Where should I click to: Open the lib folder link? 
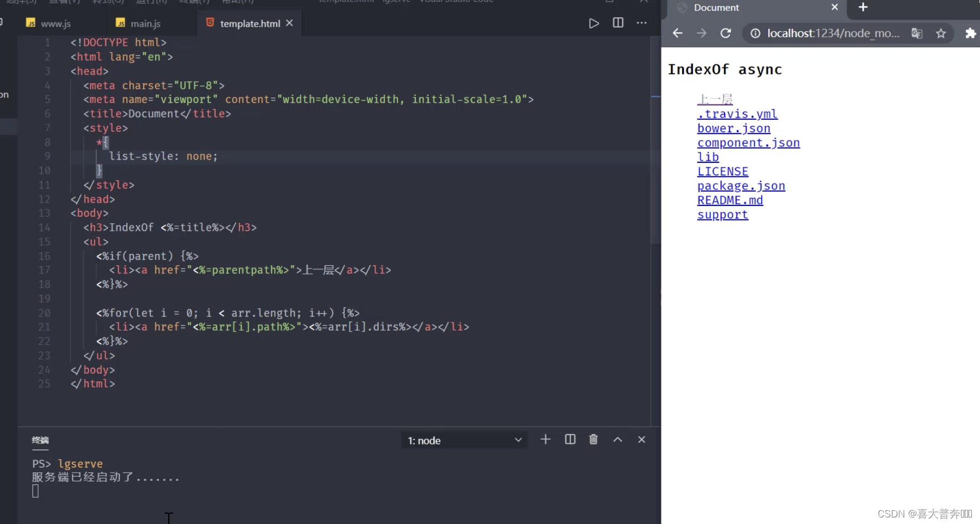coord(708,157)
